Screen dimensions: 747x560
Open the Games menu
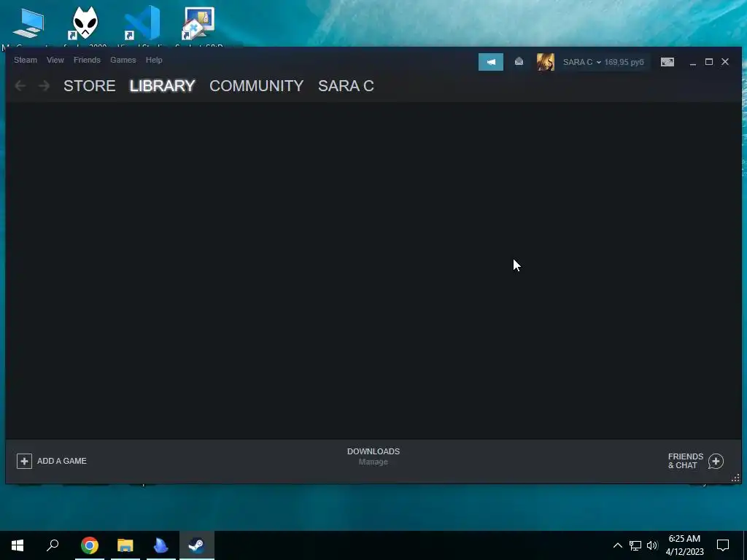click(123, 60)
